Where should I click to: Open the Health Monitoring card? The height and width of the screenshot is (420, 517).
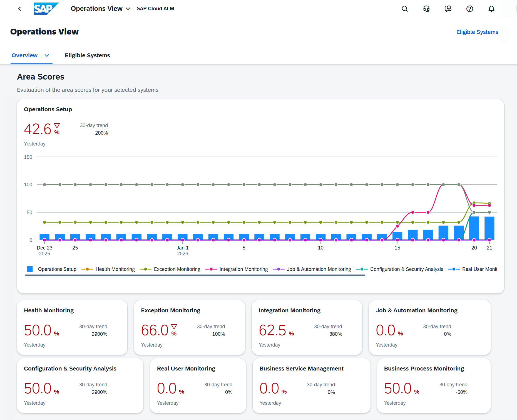click(x=72, y=327)
